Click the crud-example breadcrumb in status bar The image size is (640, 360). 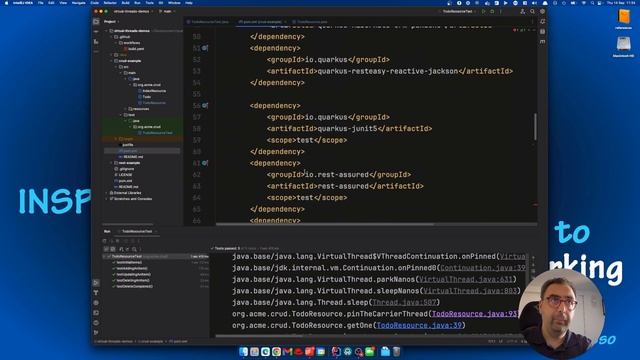[150, 341]
